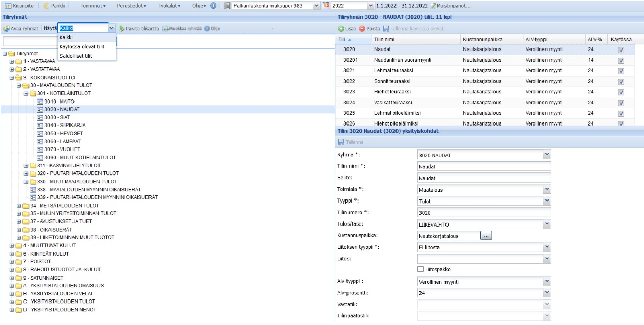Click the Kustannuspaikka browse '...' button
Viewport: 644px width, 325px height.
486,236
